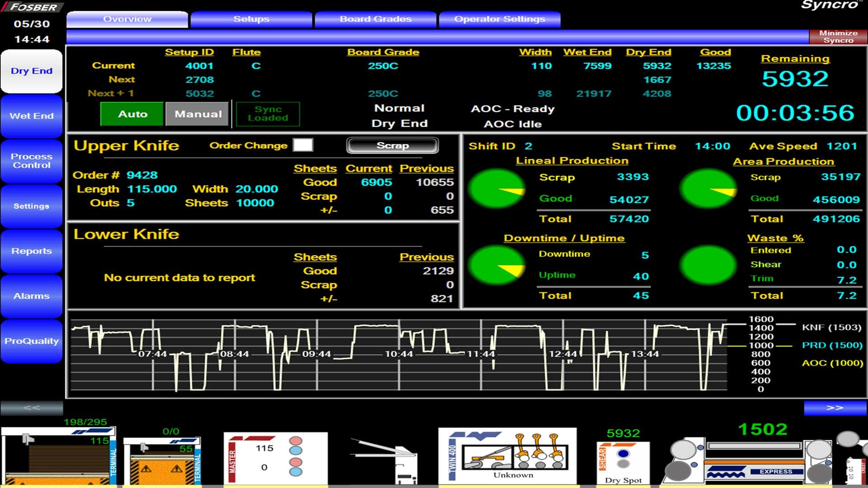Toggle the Order Change checkbox
Image resolution: width=868 pixels, height=488 pixels.
pos(302,145)
